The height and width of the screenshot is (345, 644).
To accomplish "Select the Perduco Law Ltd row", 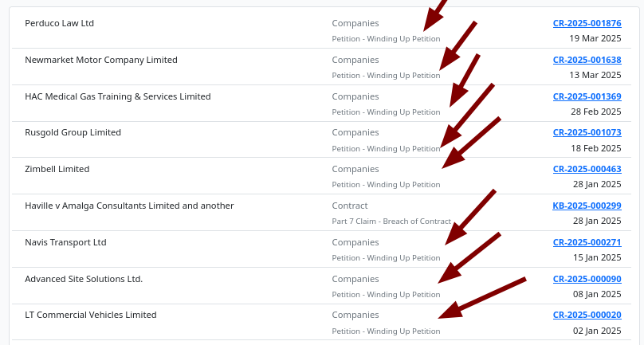I will coord(60,23).
